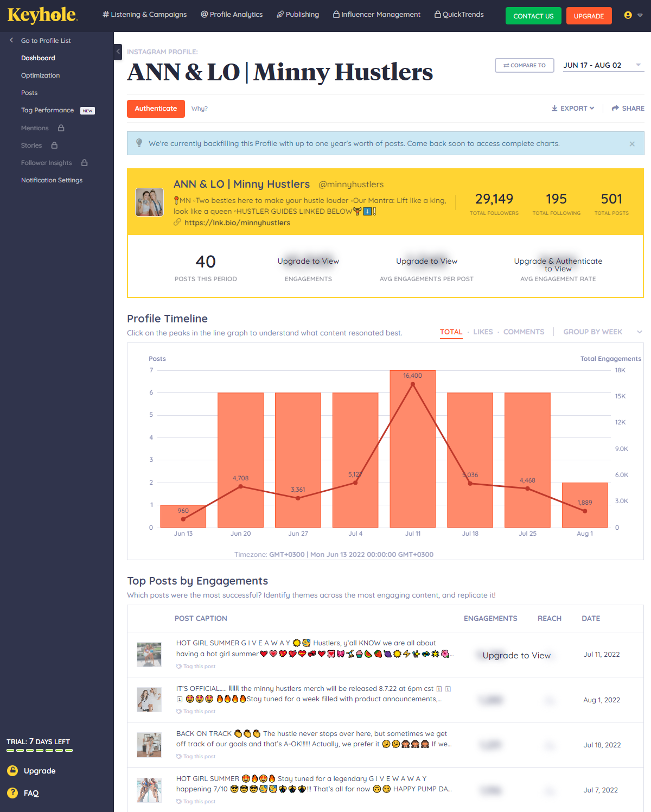Click the NEW badge beside Tag Performance
651x812 pixels.
(87, 111)
